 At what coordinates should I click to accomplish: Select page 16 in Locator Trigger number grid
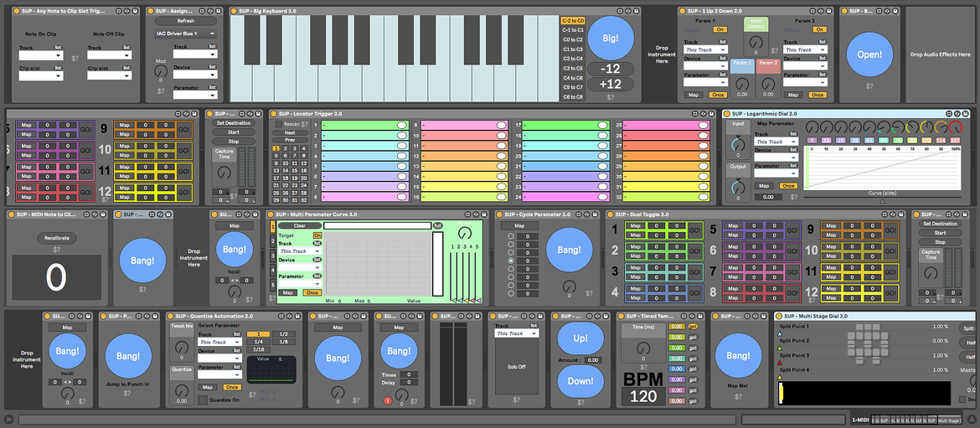[x=304, y=170]
